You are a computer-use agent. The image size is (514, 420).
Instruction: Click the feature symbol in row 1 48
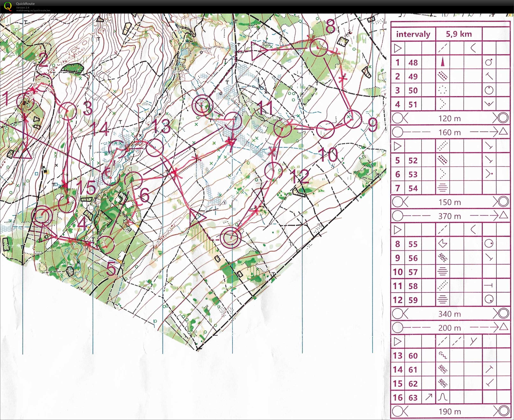(x=443, y=62)
